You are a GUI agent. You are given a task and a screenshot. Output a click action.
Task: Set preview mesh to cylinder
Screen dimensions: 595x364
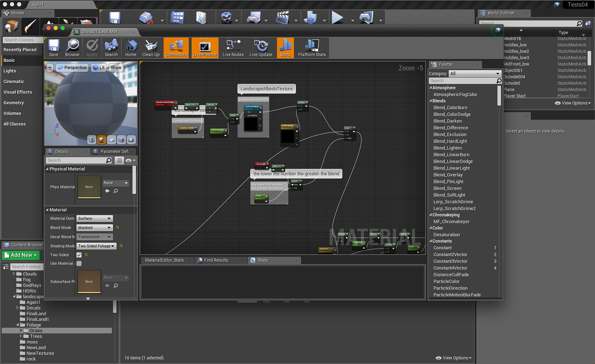click(91, 140)
